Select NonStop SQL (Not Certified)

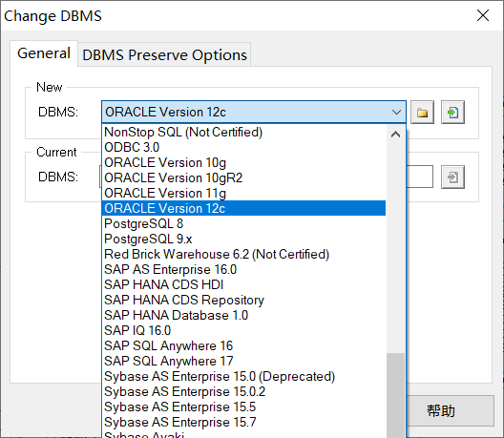tap(243, 132)
